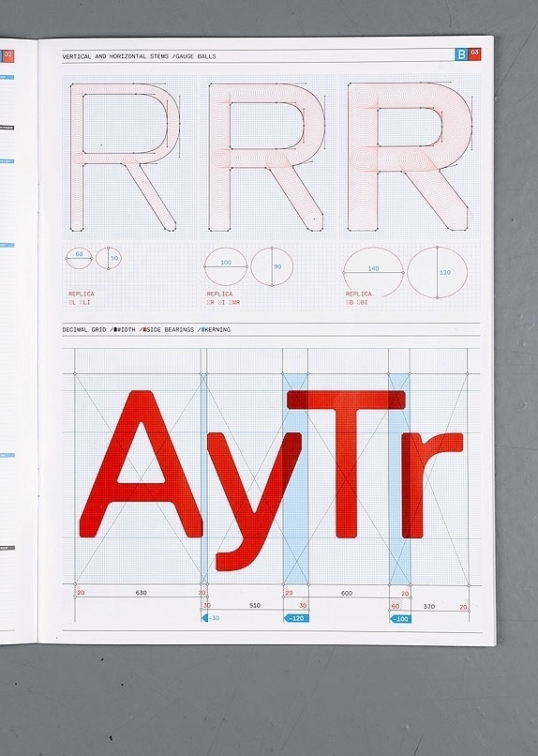Click the blue kerning tag '-100'
This screenshot has width=538, height=756.
(400, 619)
